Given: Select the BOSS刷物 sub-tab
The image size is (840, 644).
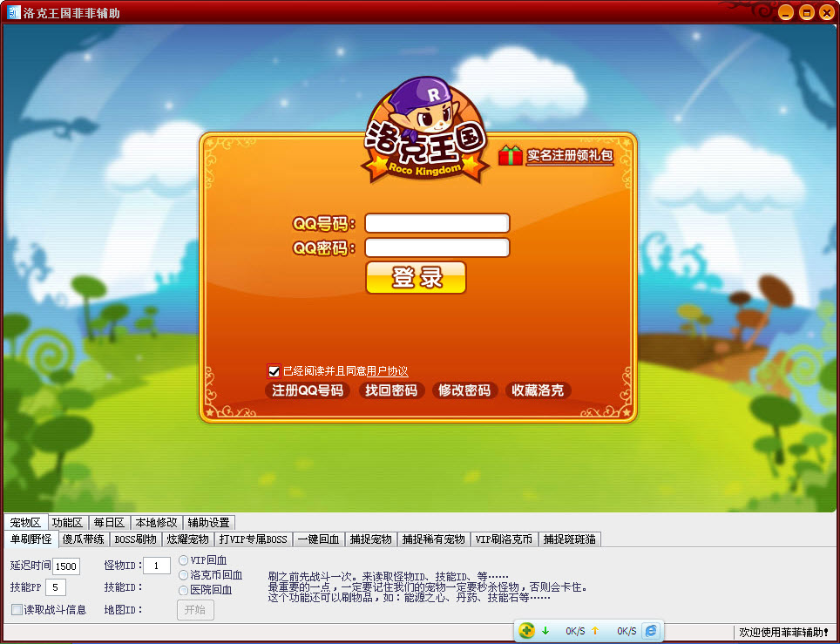Looking at the screenshot, I should [136, 539].
